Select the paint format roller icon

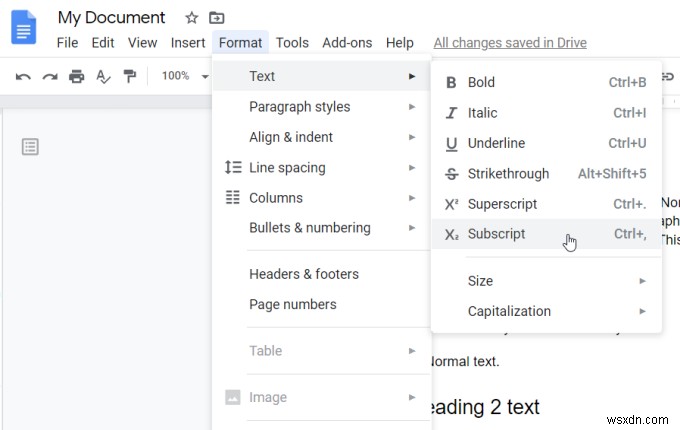130,76
